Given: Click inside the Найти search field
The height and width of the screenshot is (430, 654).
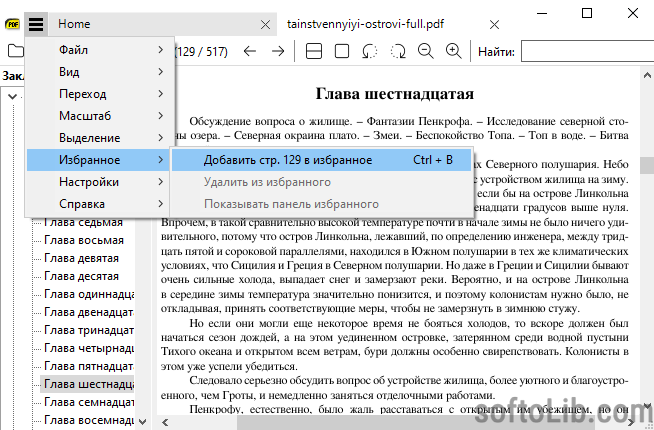Looking at the screenshot, I should coord(587,51).
